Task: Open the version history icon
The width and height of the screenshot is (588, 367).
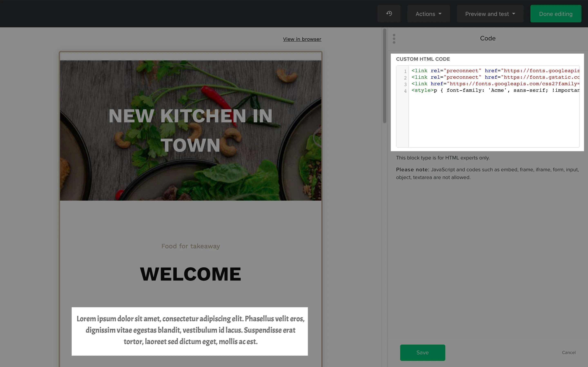Action: click(x=389, y=14)
